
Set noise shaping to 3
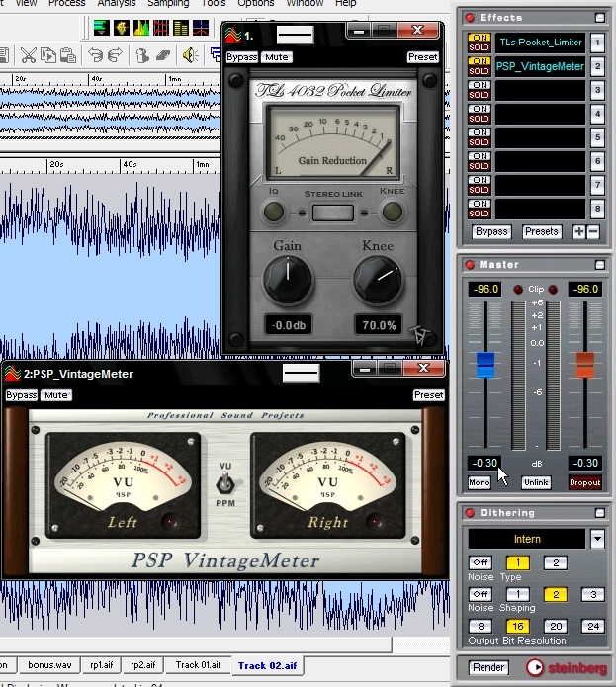pyautogui.click(x=593, y=594)
